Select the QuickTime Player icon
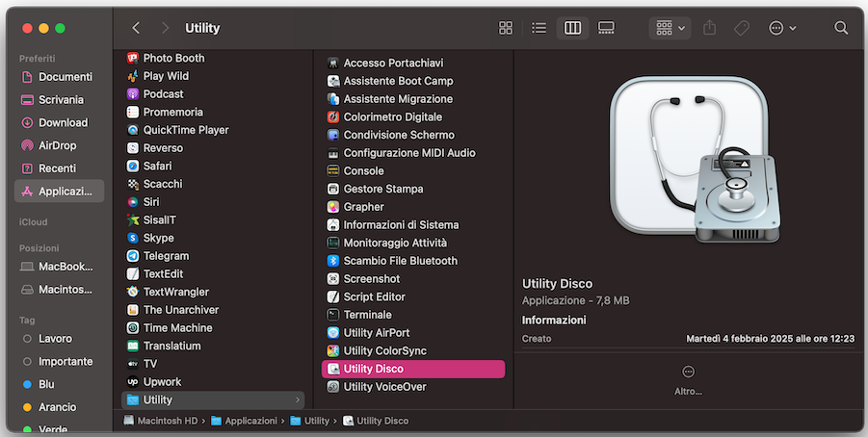 tap(133, 130)
